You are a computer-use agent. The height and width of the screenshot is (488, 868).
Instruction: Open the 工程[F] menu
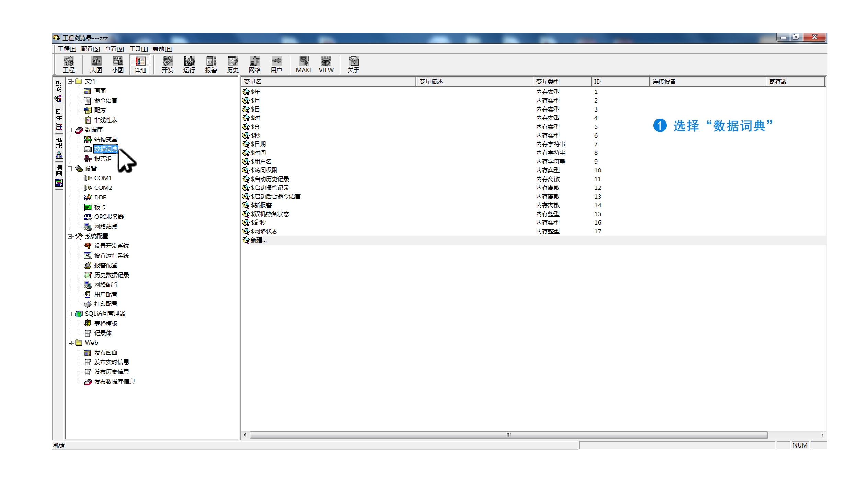click(67, 49)
